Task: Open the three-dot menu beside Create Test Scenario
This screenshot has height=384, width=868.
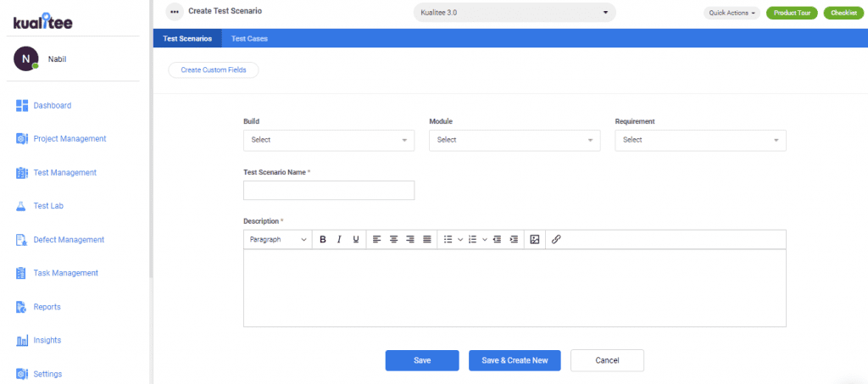Action: pyautogui.click(x=175, y=11)
